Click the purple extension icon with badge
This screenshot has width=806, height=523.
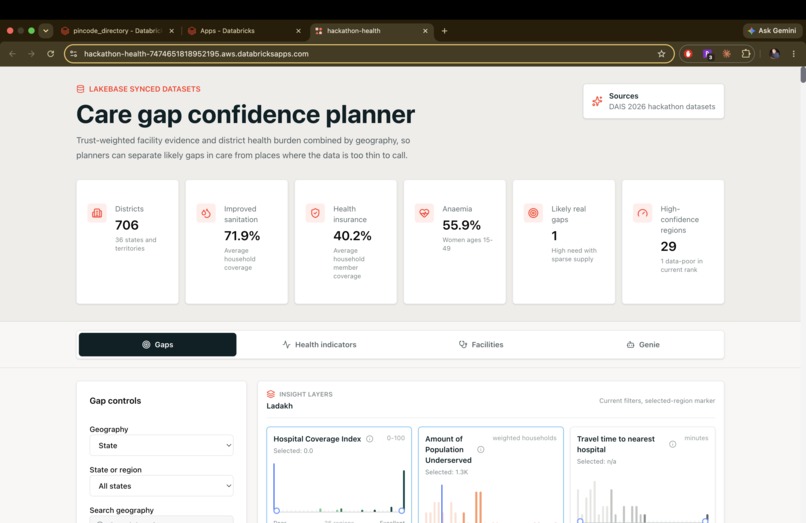tap(708, 54)
